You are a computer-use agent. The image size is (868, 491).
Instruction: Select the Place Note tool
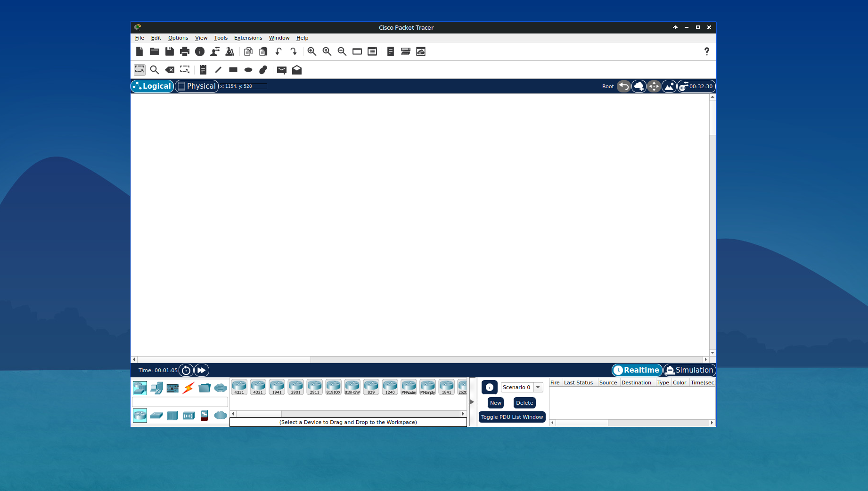203,70
